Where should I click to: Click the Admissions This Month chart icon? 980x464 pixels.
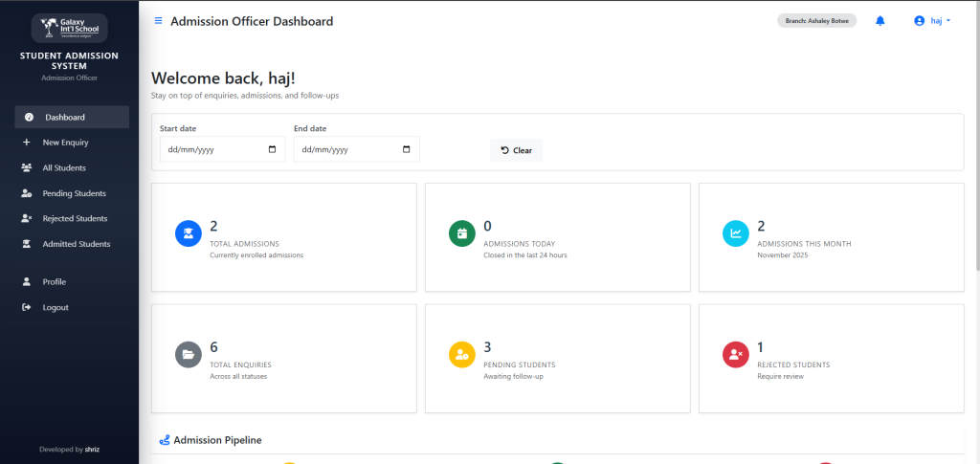tap(736, 233)
